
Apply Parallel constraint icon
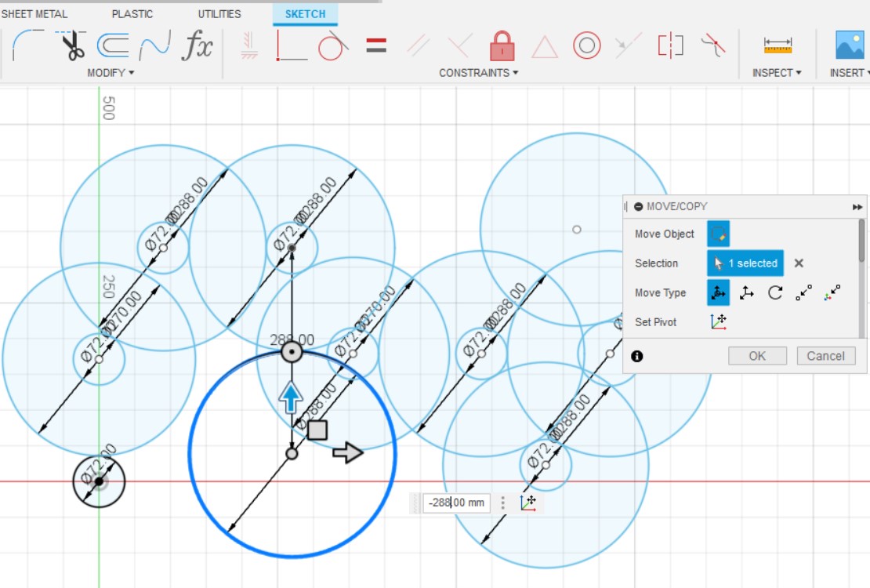click(418, 45)
